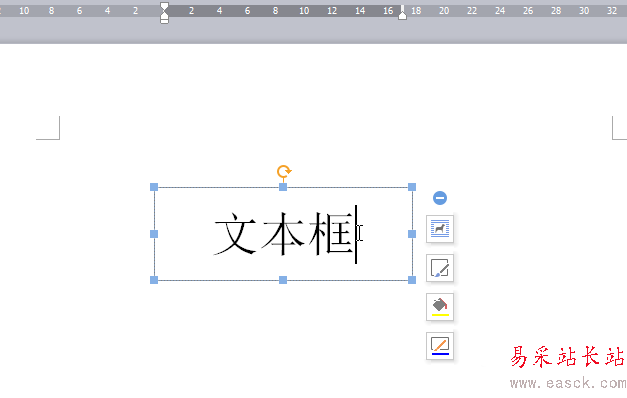Click the top-center resize handle of textbox

pos(283,187)
